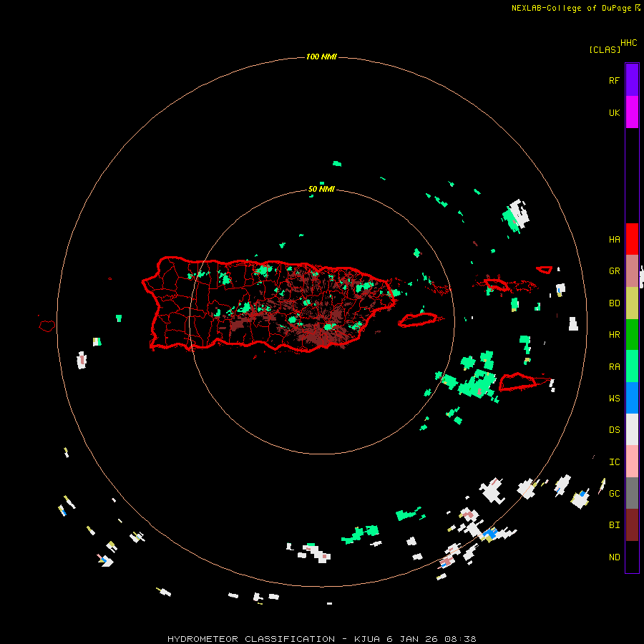
Task: Click the HHC product label
Action: point(628,43)
